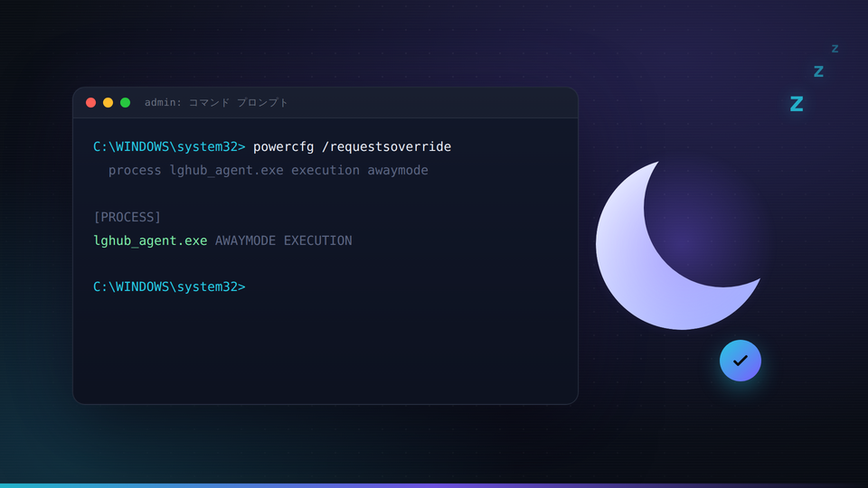The width and height of the screenshot is (868, 488).
Task: Click the blue checkmark badge
Action: [x=741, y=361]
